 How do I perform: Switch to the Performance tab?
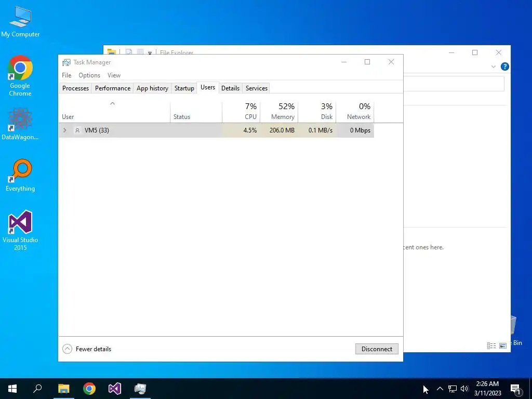[x=113, y=88]
